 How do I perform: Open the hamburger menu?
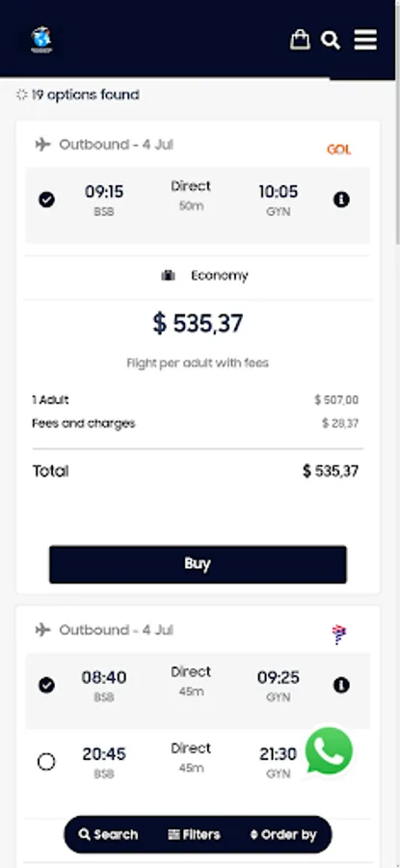click(365, 40)
